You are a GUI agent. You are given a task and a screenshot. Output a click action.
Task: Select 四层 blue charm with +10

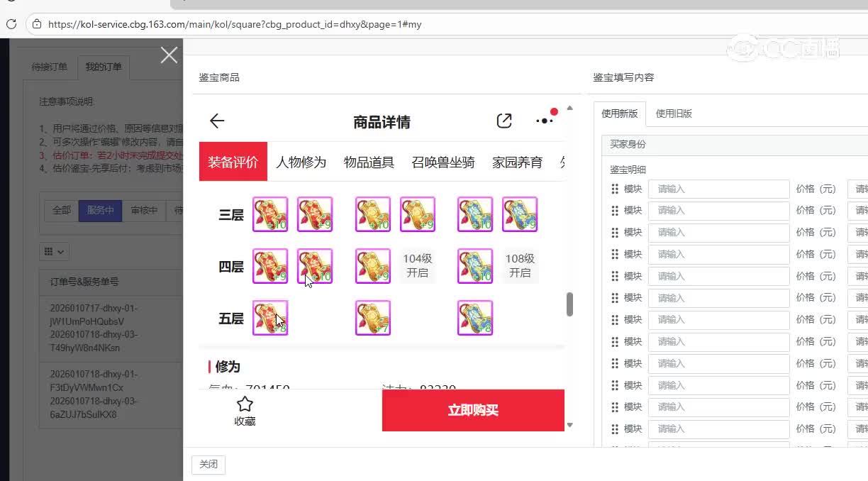475,266
